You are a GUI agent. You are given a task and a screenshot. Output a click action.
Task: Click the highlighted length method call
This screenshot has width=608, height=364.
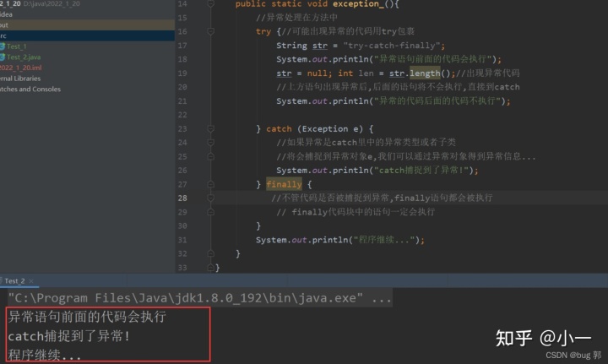click(425, 73)
